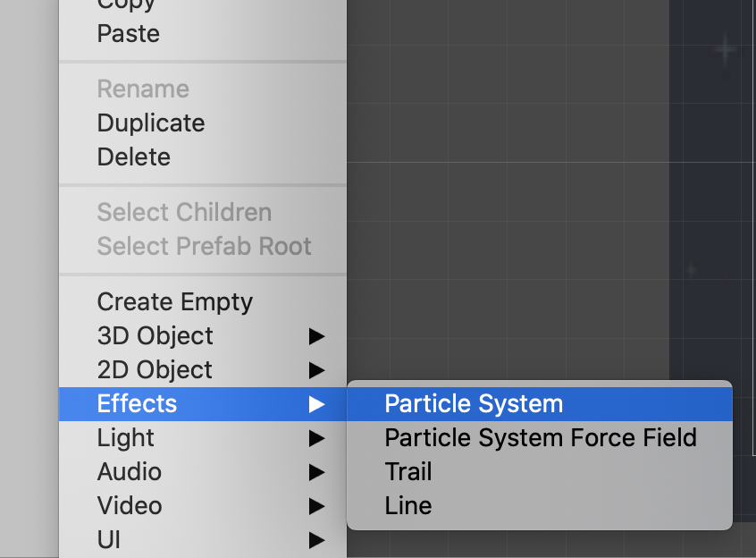Open the Audio submenu arrow
This screenshot has height=558, width=756.
pos(316,472)
